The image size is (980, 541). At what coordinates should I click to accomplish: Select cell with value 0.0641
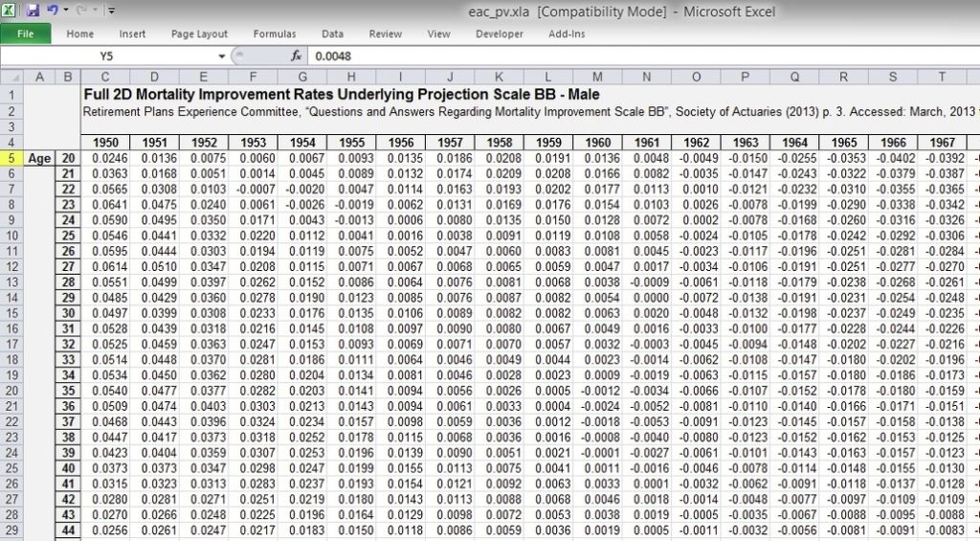pyautogui.click(x=105, y=205)
